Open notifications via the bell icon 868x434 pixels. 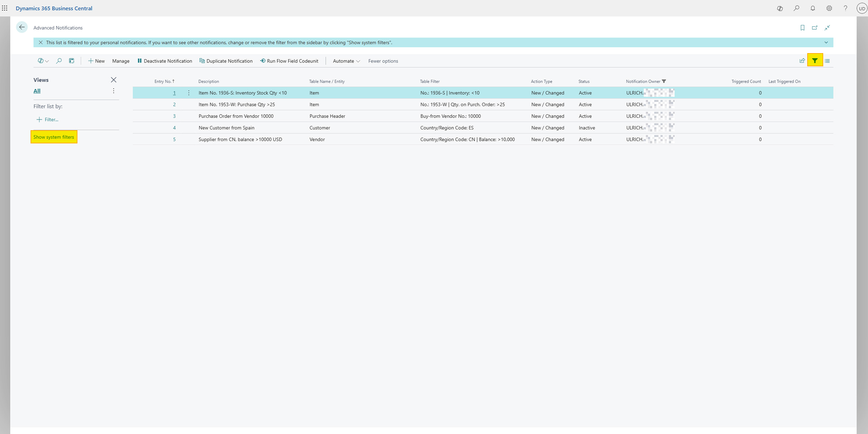pos(812,8)
